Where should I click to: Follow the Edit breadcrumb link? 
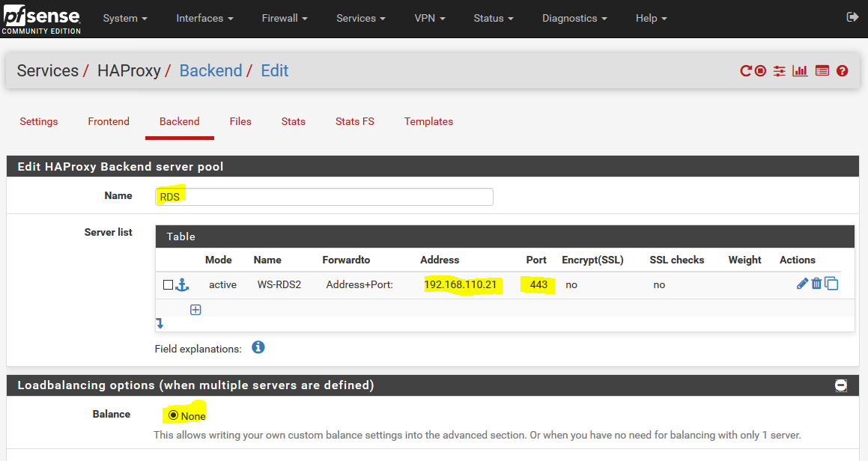click(275, 71)
